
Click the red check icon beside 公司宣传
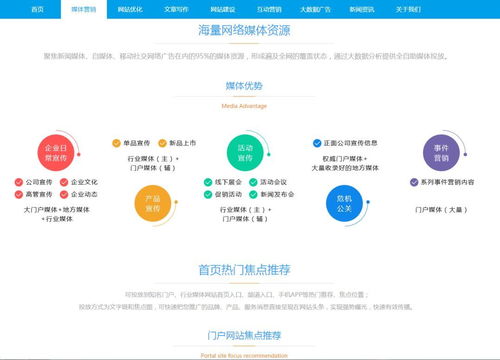19,182
